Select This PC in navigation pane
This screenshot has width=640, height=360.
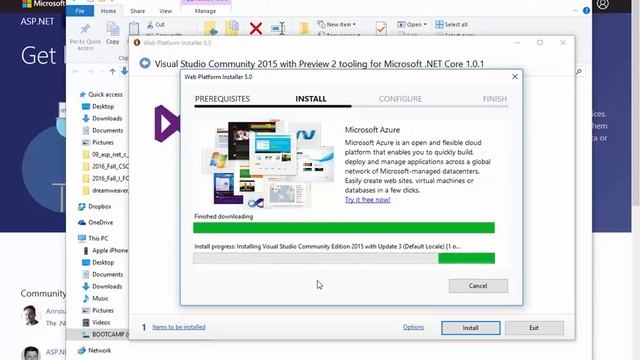coord(93,238)
